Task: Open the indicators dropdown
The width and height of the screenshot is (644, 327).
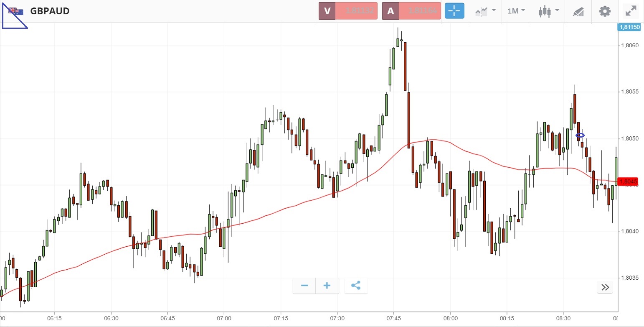Action: (x=485, y=11)
